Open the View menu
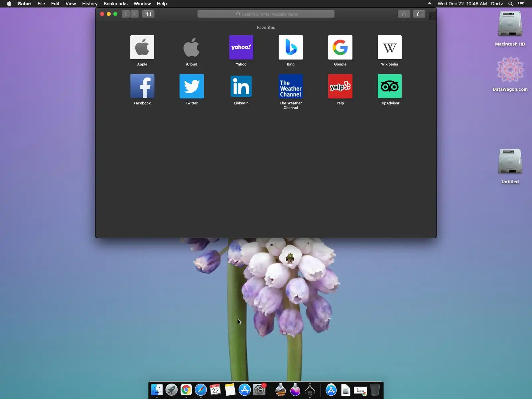532x399 pixels. pyautogui.click(x=70, y=4)
